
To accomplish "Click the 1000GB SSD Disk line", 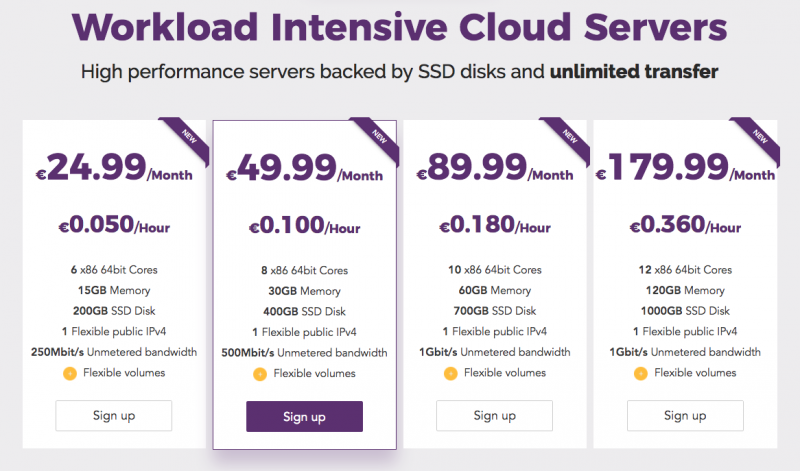I will [x=685, y=311].
